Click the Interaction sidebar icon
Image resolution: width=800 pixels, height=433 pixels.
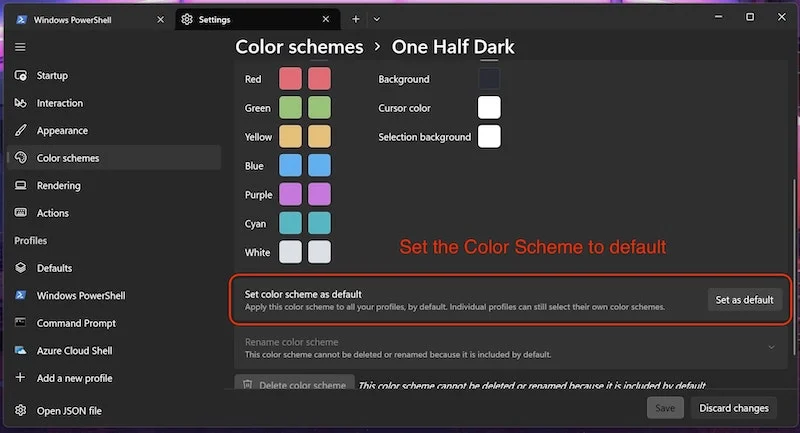tap(20, 103)
